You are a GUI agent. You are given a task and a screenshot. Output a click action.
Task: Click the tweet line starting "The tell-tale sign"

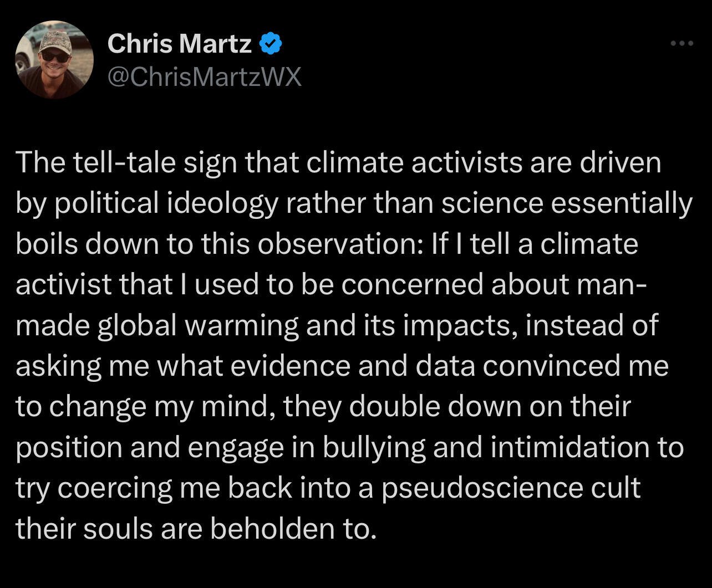[339, 163]
